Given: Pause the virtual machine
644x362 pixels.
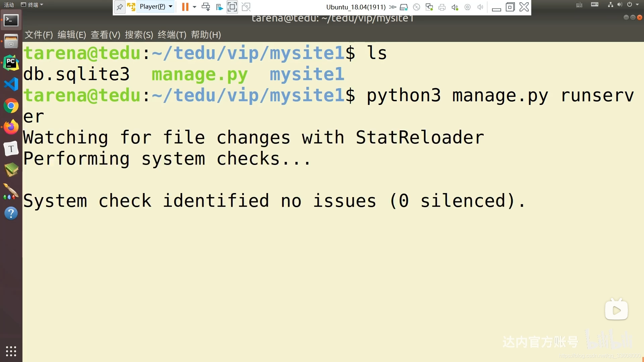Looking at the screenshot, I should [x=185, y=7].
